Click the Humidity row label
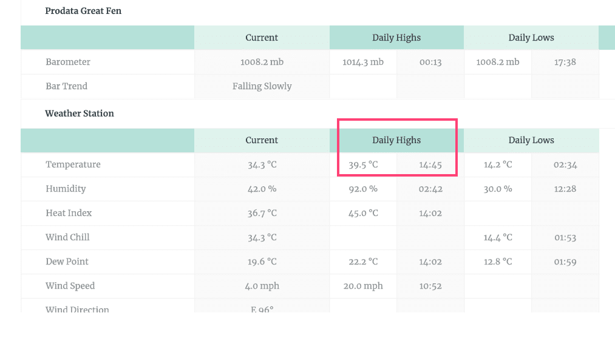 [66, 189]
